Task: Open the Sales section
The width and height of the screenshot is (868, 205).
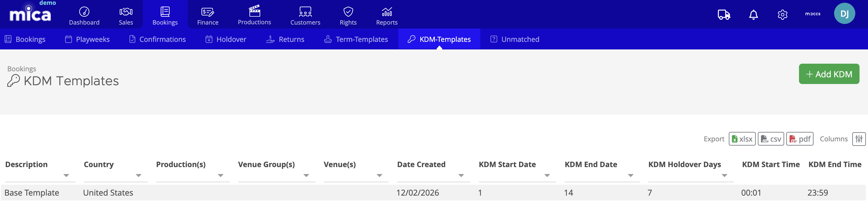Action: (126, 16)
